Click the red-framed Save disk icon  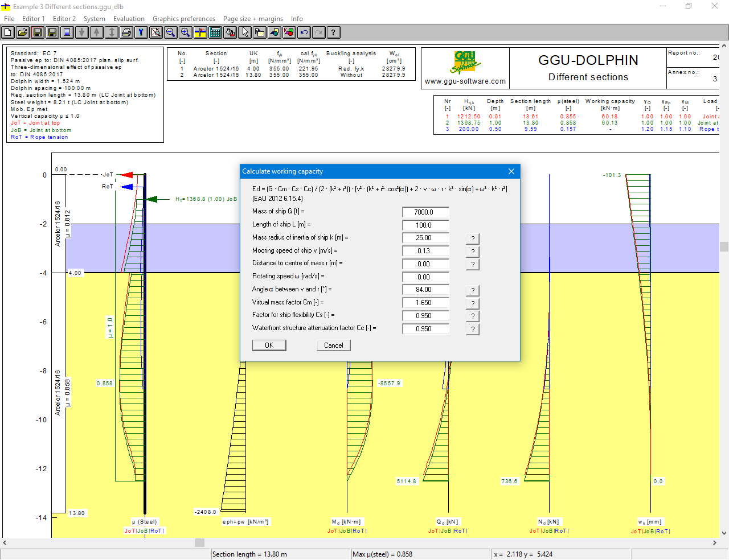38,32
